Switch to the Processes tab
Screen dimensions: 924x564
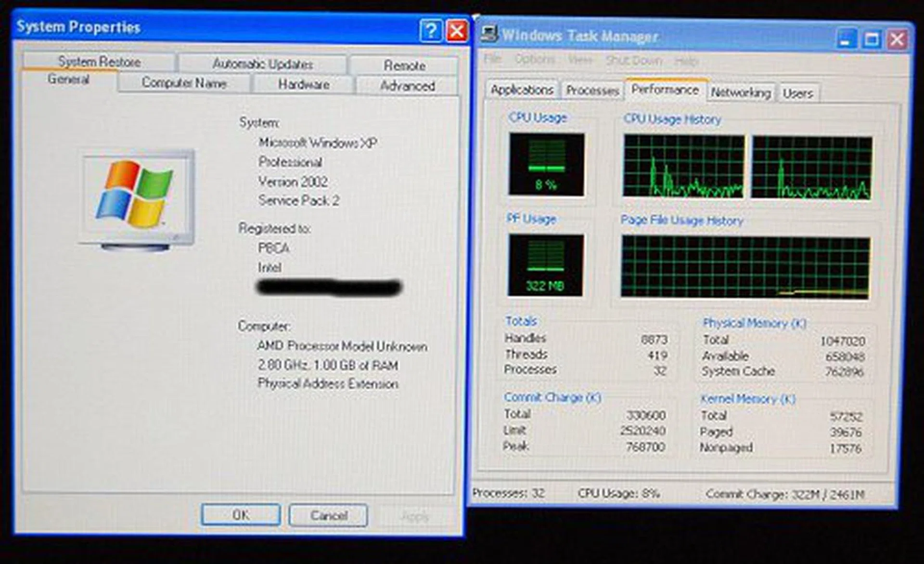[x=592, y=90]
